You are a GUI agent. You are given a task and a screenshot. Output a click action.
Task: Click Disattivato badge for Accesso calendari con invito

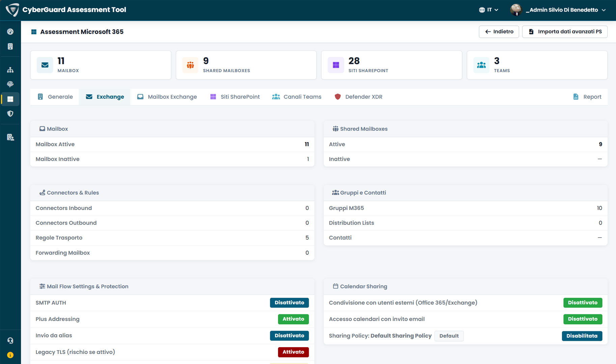583,319
